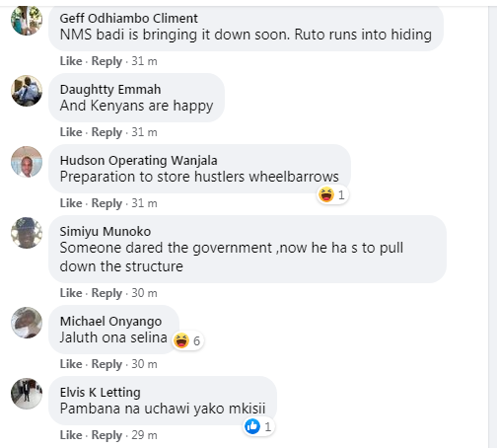
Task: Open the Simiyu Munoko name link
Action: point(106,232)
